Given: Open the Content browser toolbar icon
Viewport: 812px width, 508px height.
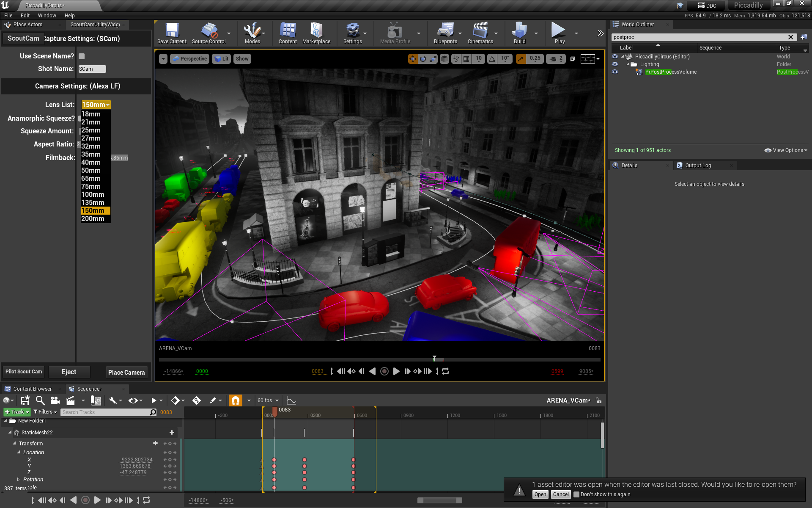Looking at the screenshot, I should click(288, 33).
